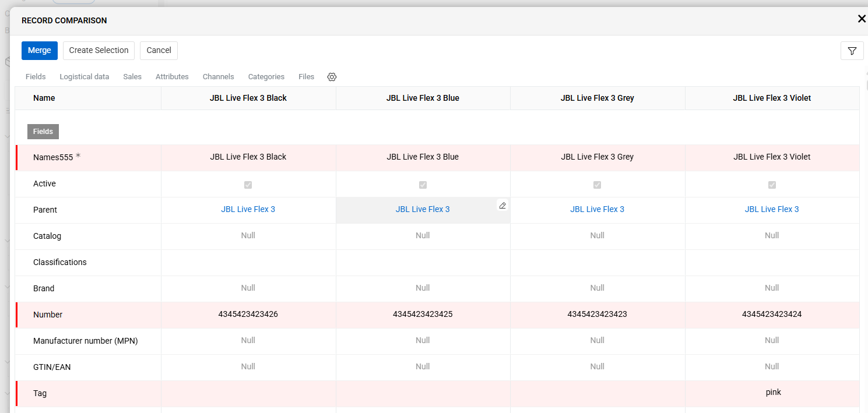Click the JBL Live Flex 3 Grey column header
Viewport: 868px width, 413px height.
tap(597, 98)
